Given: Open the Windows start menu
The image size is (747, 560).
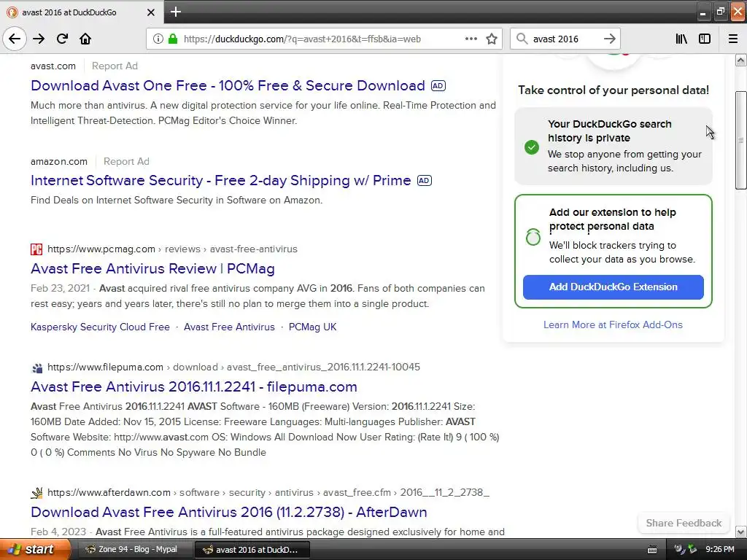Looking at the screenshot, I should click(x=34, y=550).
